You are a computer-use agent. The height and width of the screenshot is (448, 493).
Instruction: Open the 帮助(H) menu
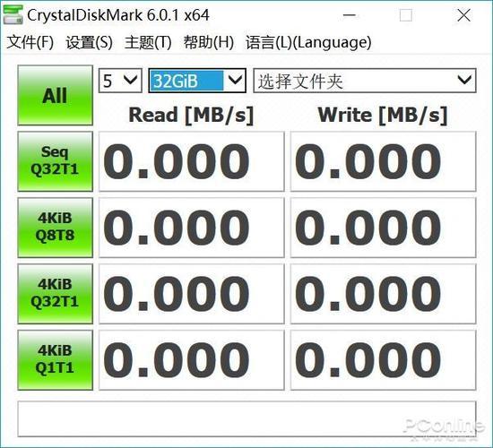[x=209, y=42]
